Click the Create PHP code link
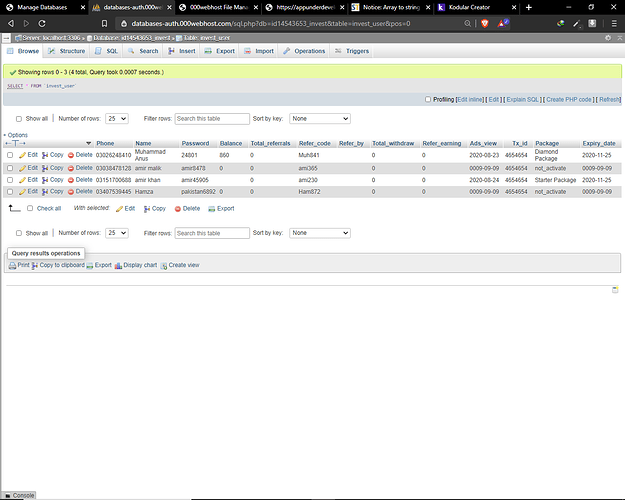The height and width of the screenshot is (500, 625). click(568, 100)
